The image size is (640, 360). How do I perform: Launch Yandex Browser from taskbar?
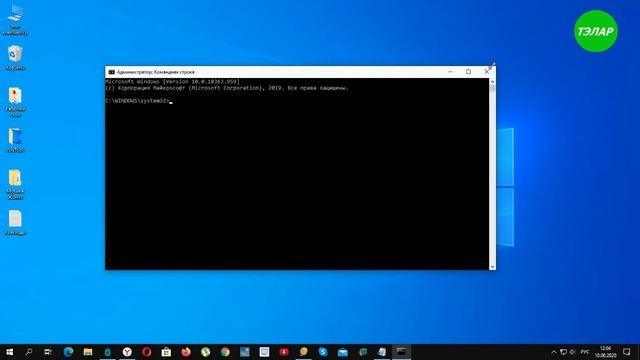pos(127,352)
